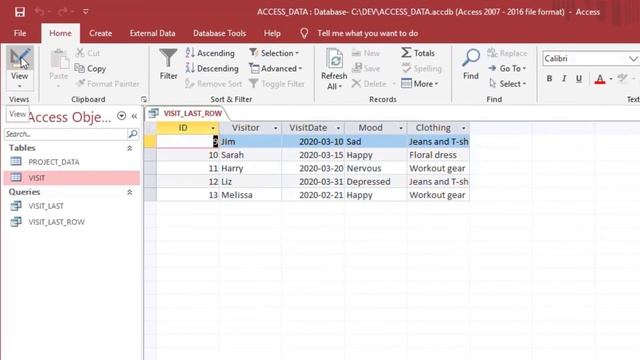Image resolution: width=640 pixels, height=360 pixels.
Task: Click the search magnifier in navigation pane
Action: [x=133, y=134]
